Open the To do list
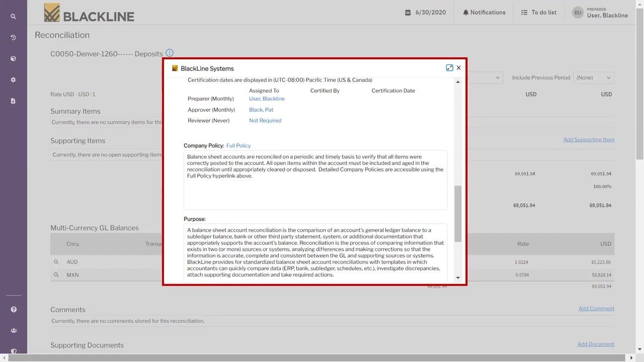The image size is (644, 362). tap(538, 13)
